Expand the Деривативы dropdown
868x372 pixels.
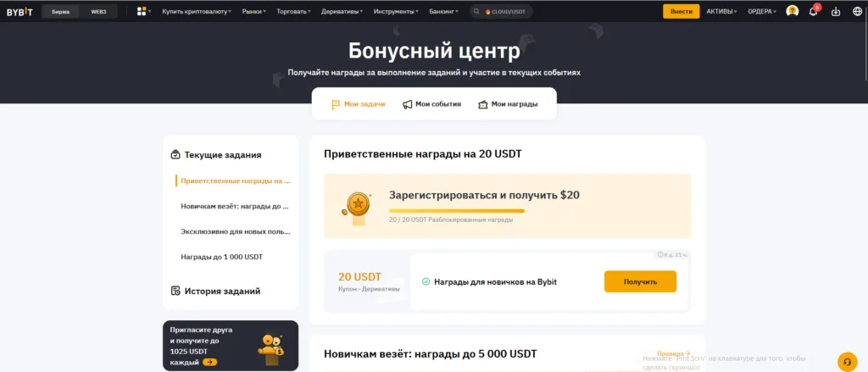tap(342, 11)
